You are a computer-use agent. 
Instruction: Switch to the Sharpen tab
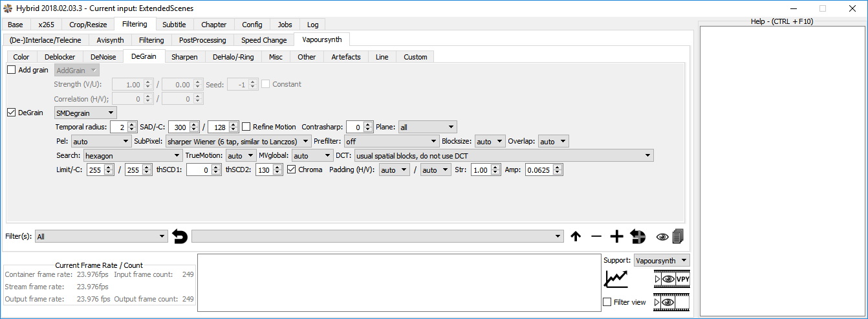184,57
